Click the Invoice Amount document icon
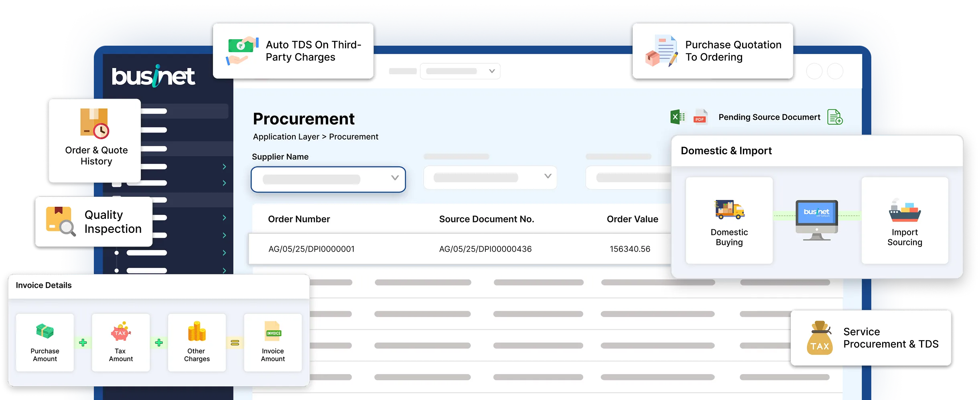The width and height of the screenshot is (980, 400). [273, 331]
